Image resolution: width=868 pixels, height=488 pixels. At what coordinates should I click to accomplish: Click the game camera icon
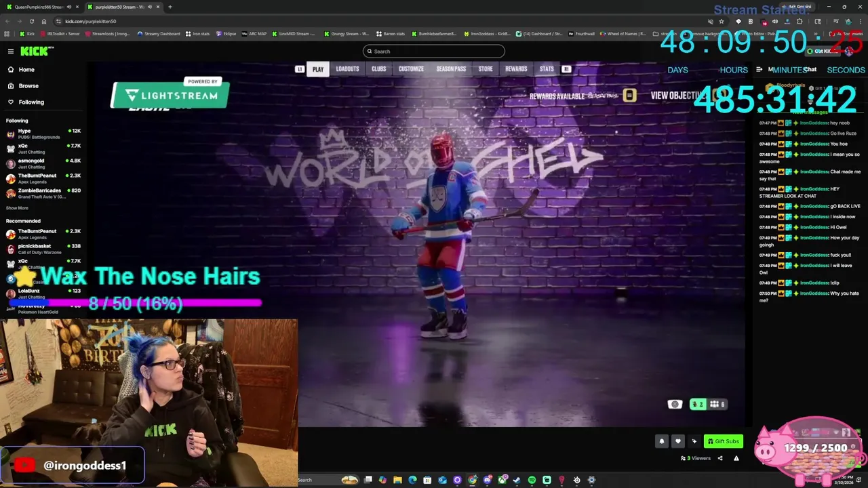(675, 404)
